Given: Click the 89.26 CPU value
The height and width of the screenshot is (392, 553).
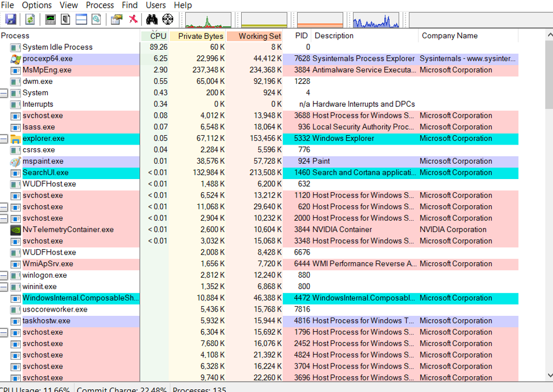Looking at the screenshot, I should click(x=158, y=47).
